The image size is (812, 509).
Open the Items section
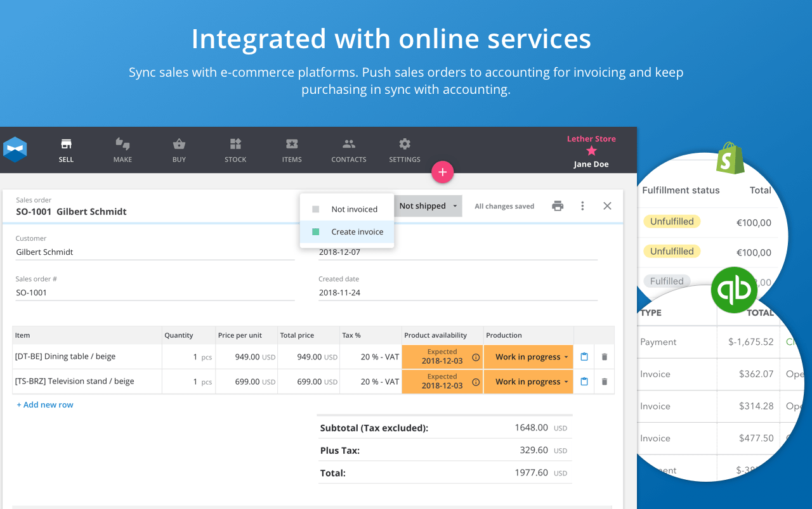(292, 150)
